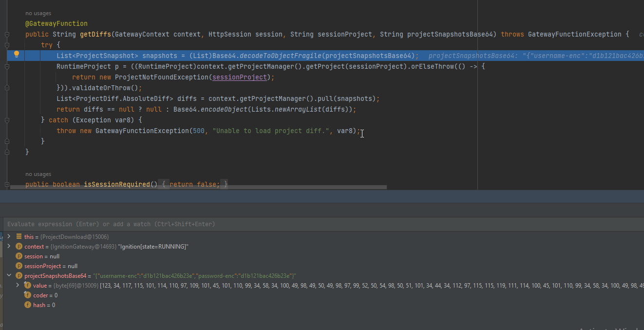644x330 pixels.
Task: Click the field icon beside value byte array
Action: (28, 286)
